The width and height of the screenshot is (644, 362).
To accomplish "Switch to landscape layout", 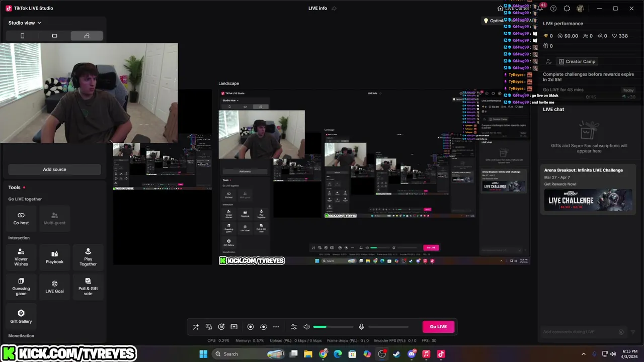I will click(54, 36).
